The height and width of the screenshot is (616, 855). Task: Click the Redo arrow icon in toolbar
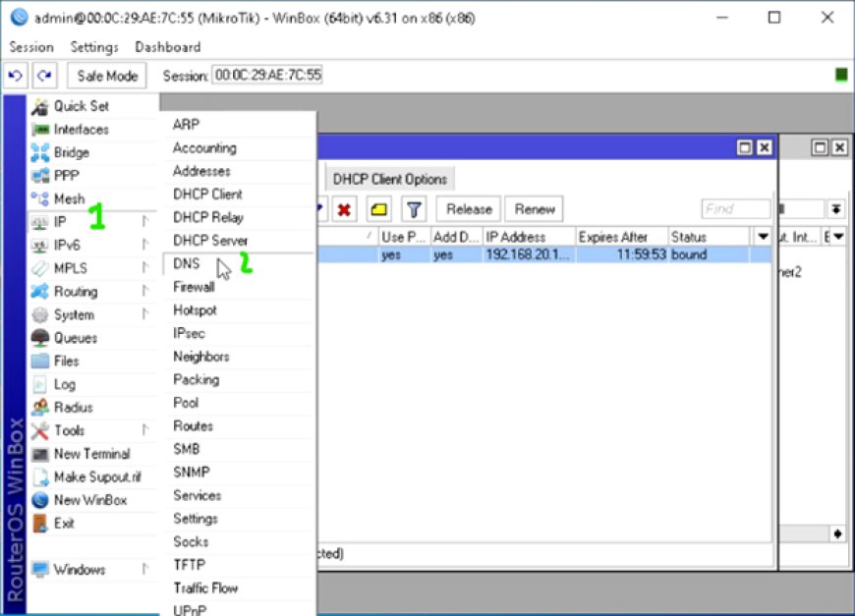click(x=44, y=76)
